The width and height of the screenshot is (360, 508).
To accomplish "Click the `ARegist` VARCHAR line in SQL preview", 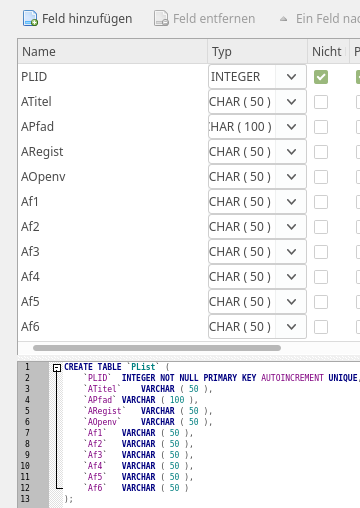I will (x=148, y=411).
